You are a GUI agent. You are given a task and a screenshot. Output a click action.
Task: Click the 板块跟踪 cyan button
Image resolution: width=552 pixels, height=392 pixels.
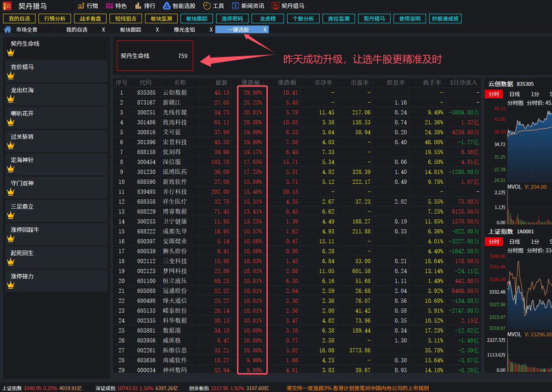click(197, 19)
